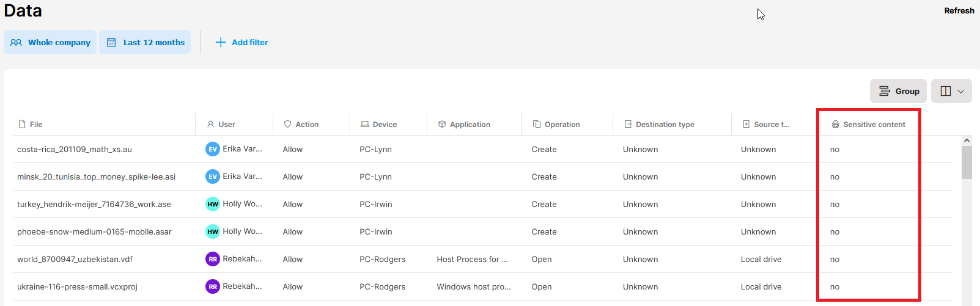Refresh the data table
Viewport: 980px width, 306px height.
pos(959,10)
